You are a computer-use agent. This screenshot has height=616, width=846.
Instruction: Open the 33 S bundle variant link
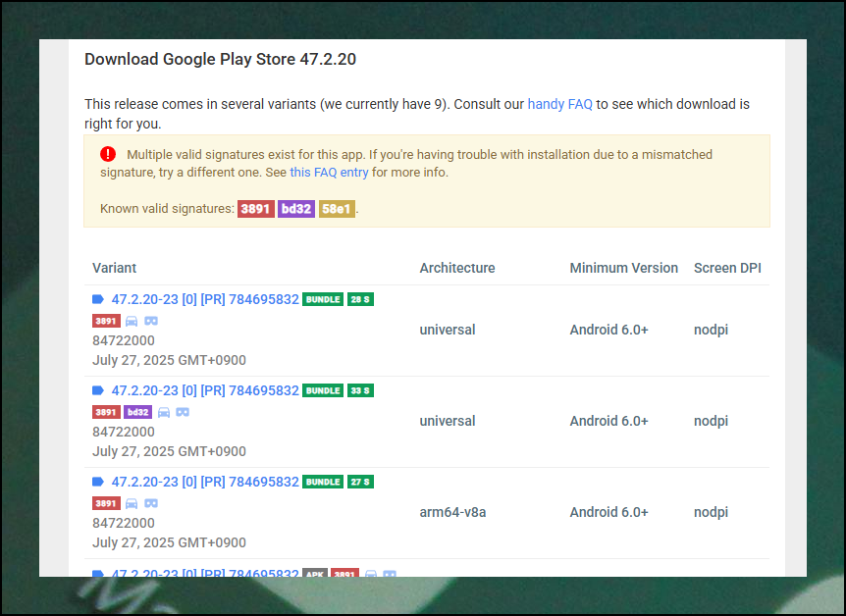pos(205,390)
